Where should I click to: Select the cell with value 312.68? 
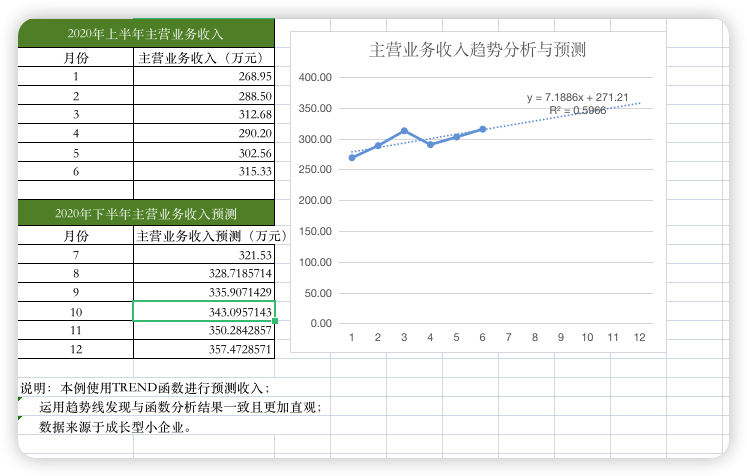pyautogui.click(x=204, y=114)
